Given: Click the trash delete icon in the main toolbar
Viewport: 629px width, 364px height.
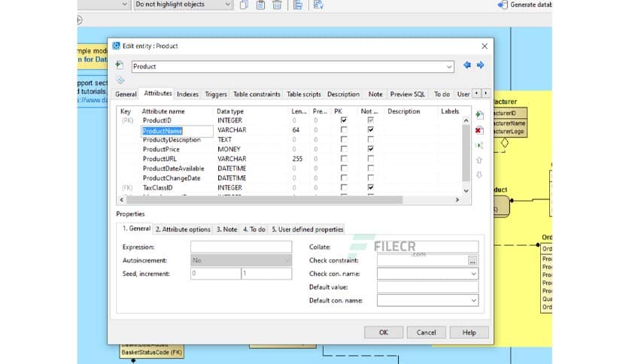Looking at the screenshot, I should click(x=277, y=5).
